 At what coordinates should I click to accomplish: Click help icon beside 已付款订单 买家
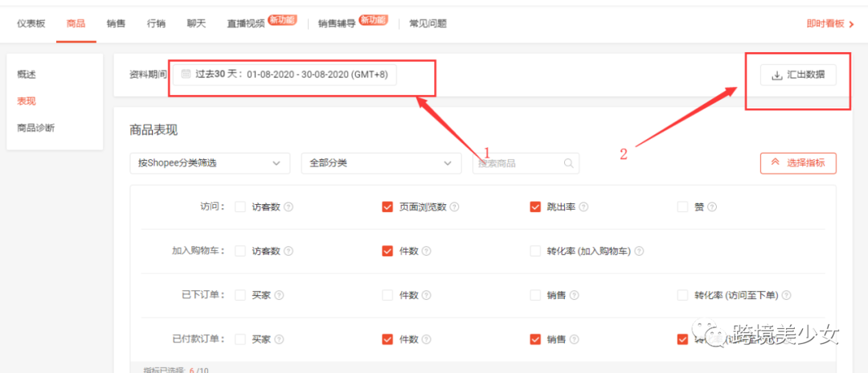279,339
